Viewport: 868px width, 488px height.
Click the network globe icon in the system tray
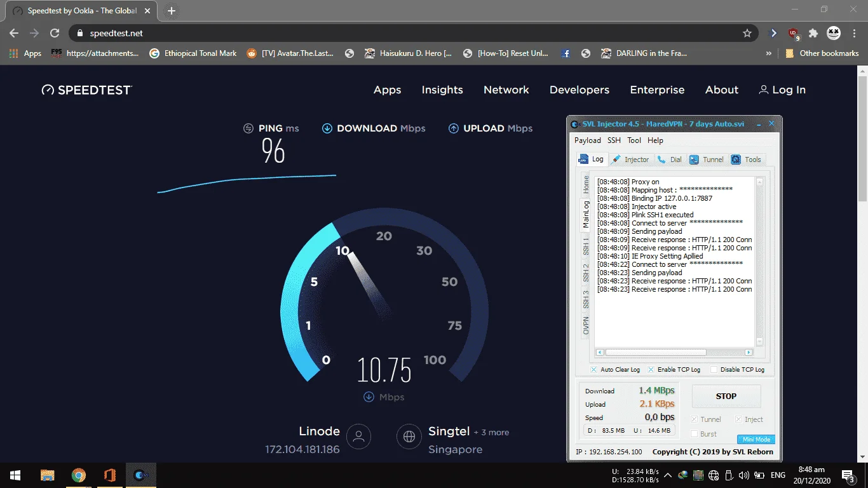[714, 475]
